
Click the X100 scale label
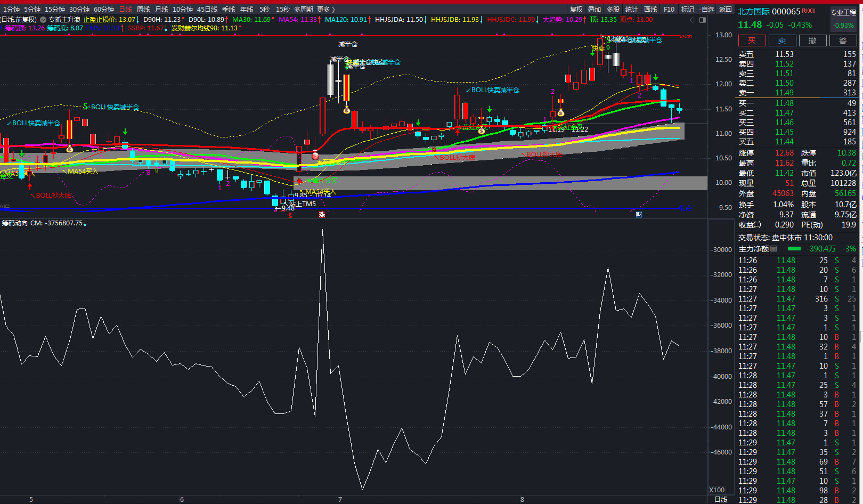coord(717,490)
